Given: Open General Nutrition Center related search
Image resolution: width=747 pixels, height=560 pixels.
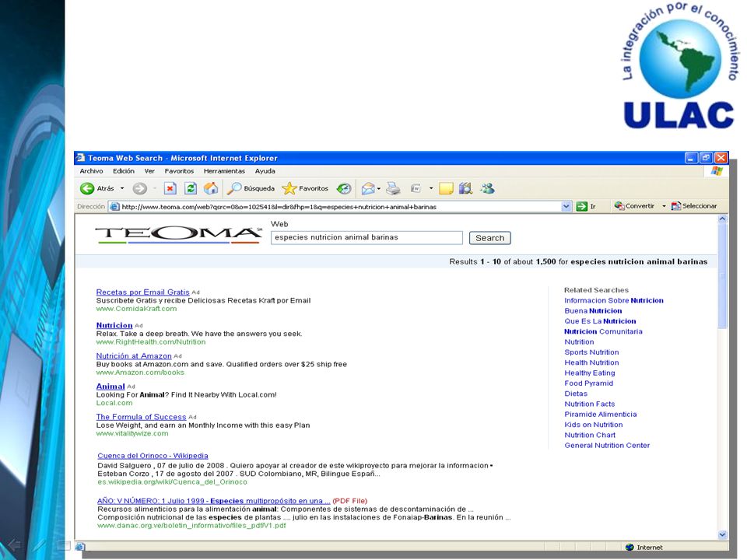Looking at the screenshot, I should (x=607, y=445).
